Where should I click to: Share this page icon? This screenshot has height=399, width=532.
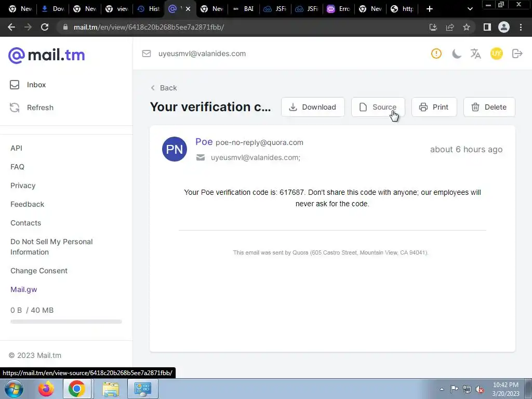coord(449,27)
